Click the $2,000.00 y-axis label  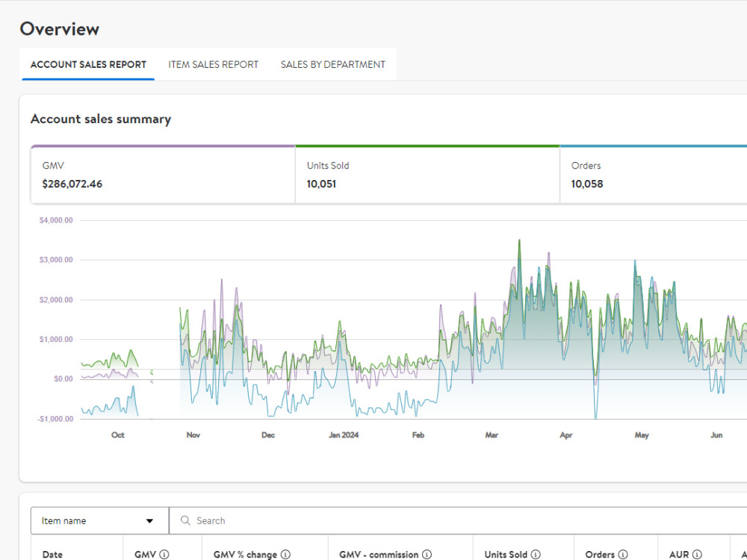(x=56, y=299)
